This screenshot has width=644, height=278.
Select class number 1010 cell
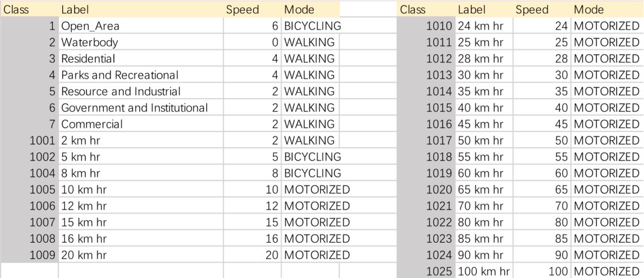439,26
